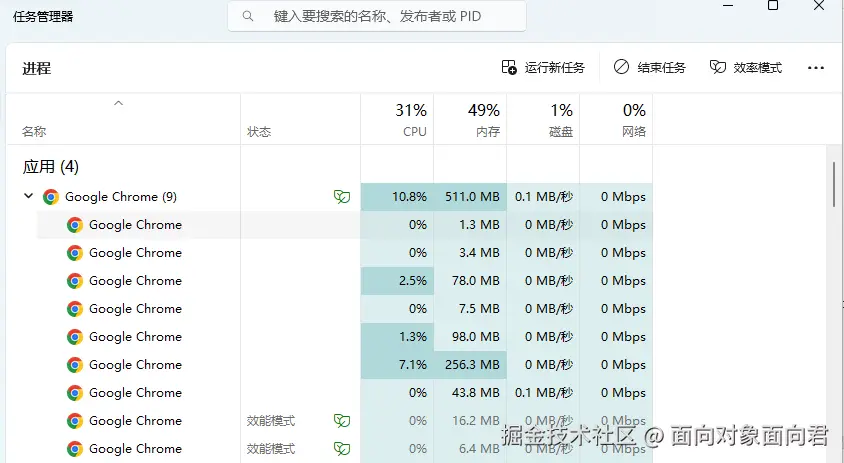Click the 应用 (4) group heading
844x463 pixels.
(51, 166)
